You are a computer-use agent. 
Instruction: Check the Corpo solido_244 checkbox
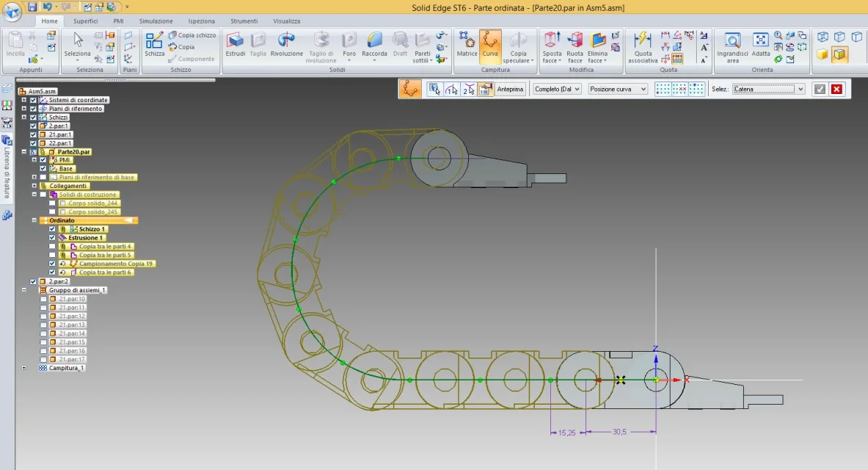[x=52, y=203]
